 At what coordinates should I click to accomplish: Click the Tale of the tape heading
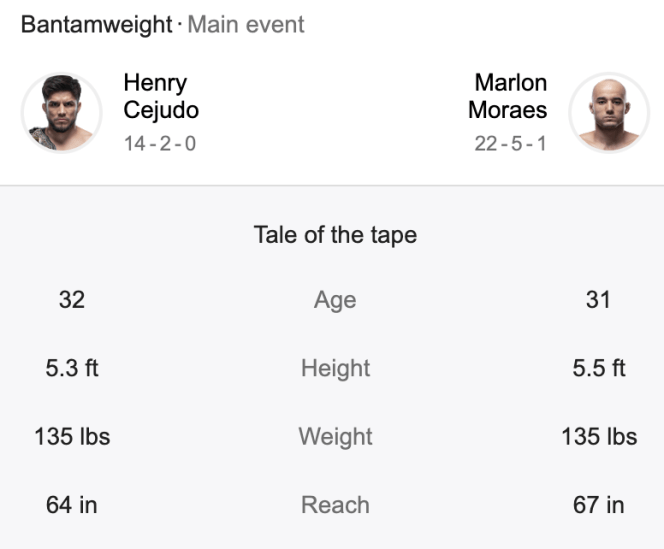335,235
